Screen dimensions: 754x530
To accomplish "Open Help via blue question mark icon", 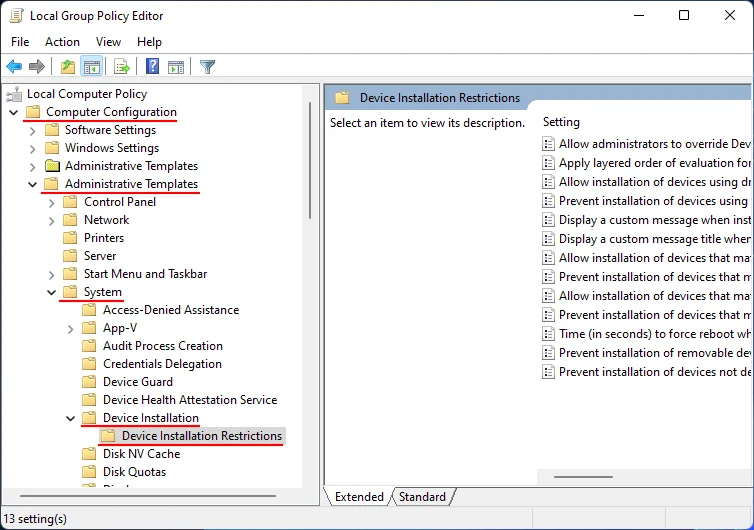I will 152,67.
